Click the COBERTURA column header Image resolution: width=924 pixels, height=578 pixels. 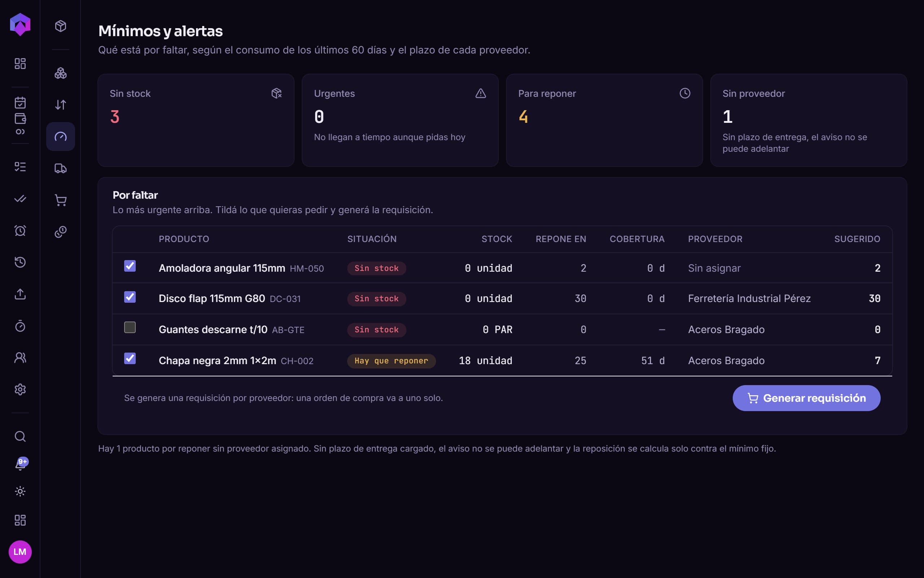[637, 239]
